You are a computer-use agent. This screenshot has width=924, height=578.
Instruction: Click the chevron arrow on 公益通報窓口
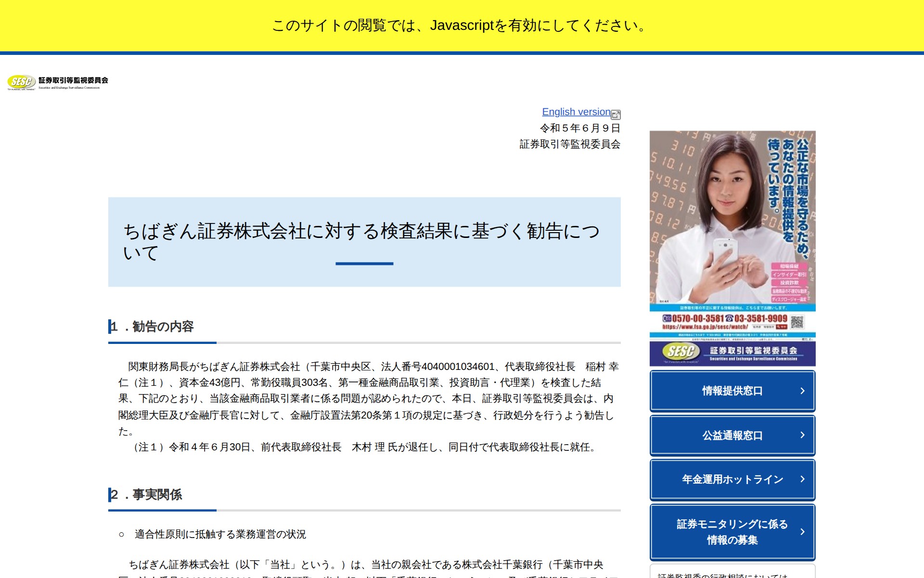point(802,435)
